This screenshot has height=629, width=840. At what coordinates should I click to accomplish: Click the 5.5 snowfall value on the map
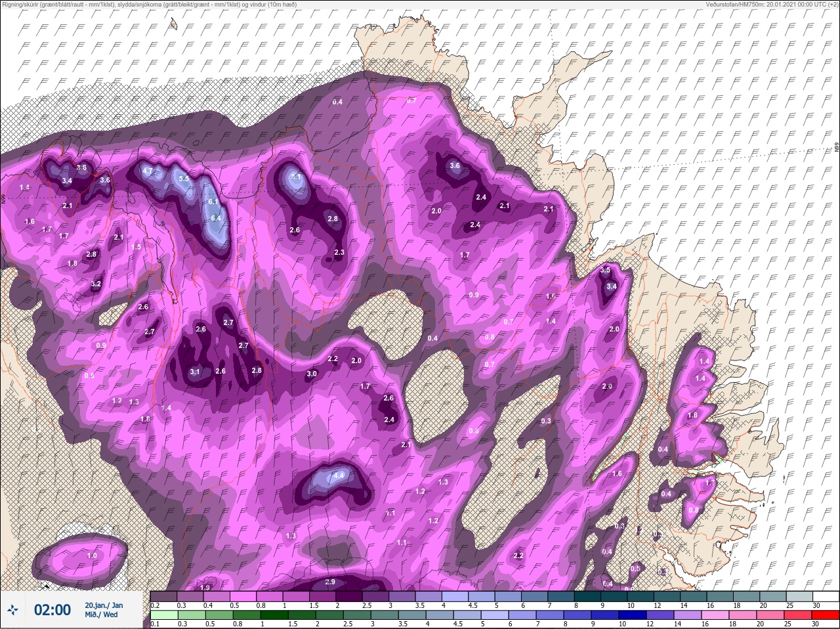(x=184, y=179)
